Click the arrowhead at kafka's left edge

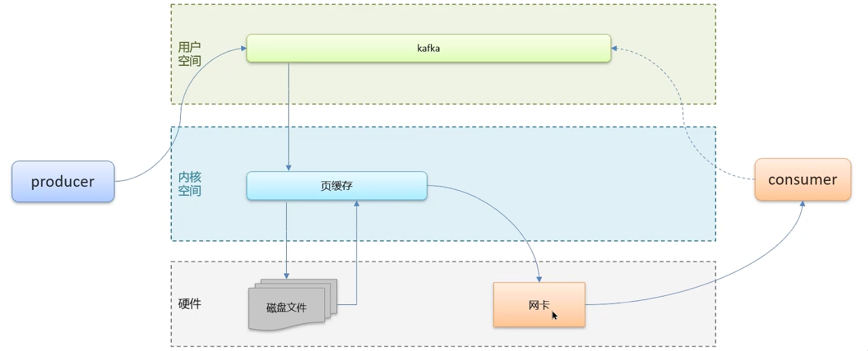(x=243, y=49)
